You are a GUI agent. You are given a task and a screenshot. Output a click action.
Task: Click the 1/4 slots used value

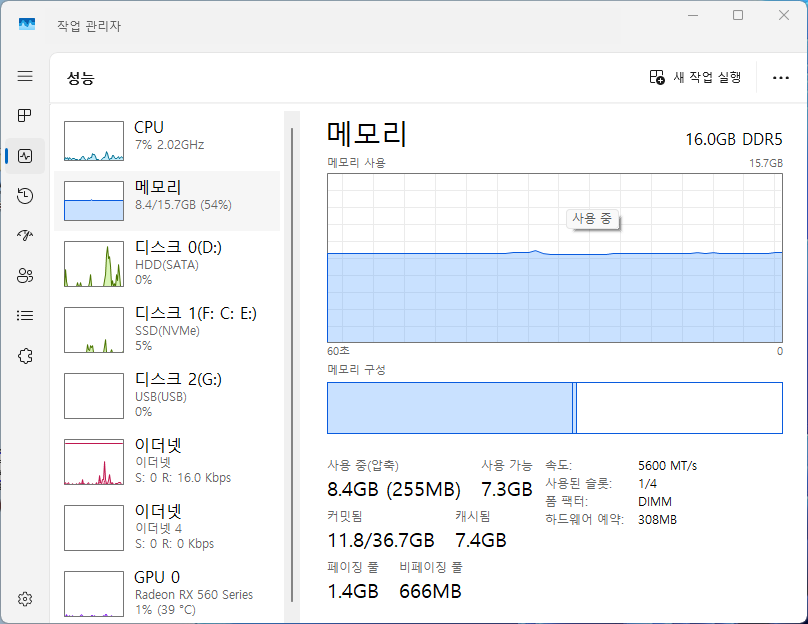point(647,484)
